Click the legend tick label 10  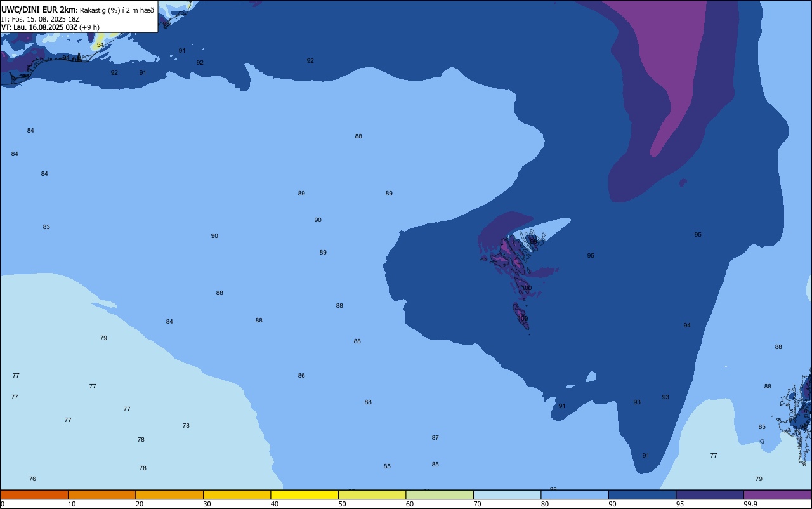tap(72, 504)
